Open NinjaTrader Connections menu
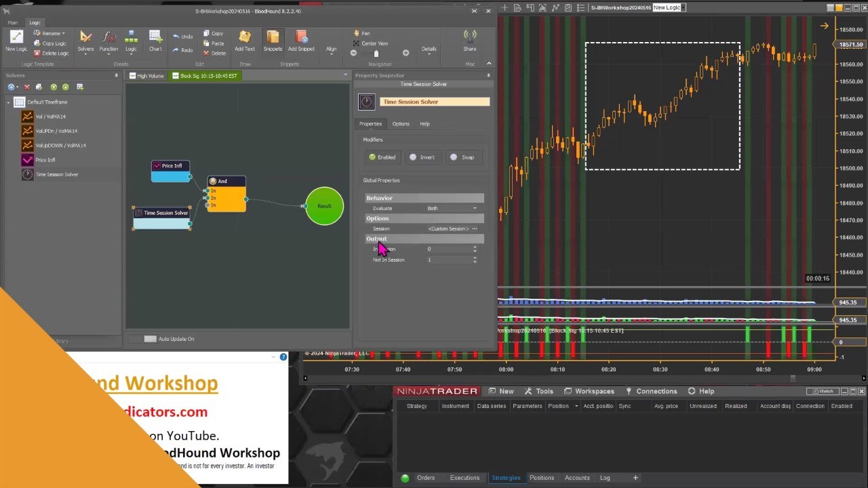868x488 pixels. click(651, 391)
